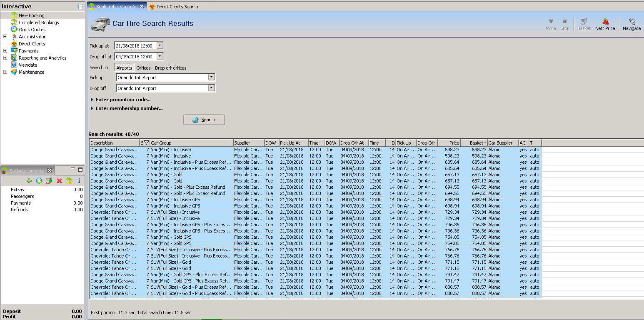Click the S filter column header

pyautogui.click(x=145, y=143)
